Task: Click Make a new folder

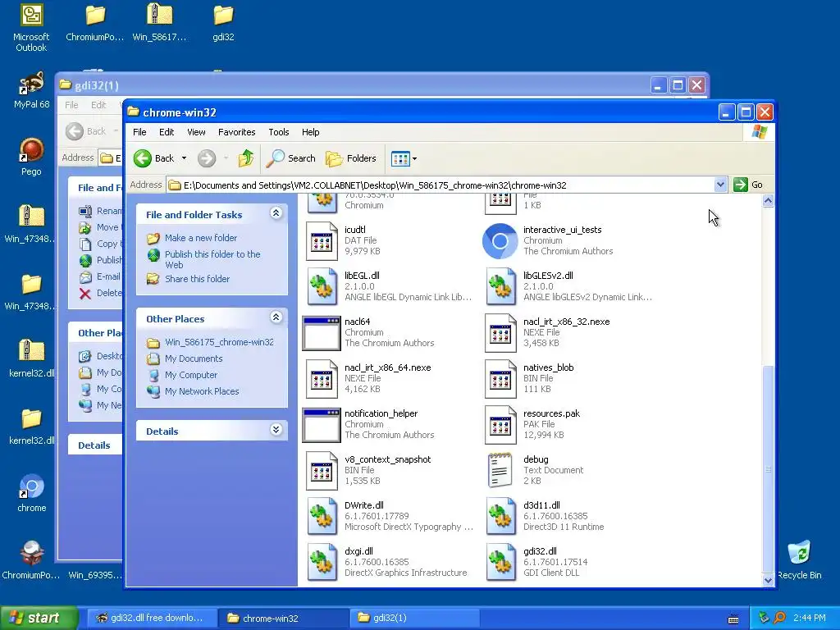Action: pyautogui.click(x=201, y=238)
